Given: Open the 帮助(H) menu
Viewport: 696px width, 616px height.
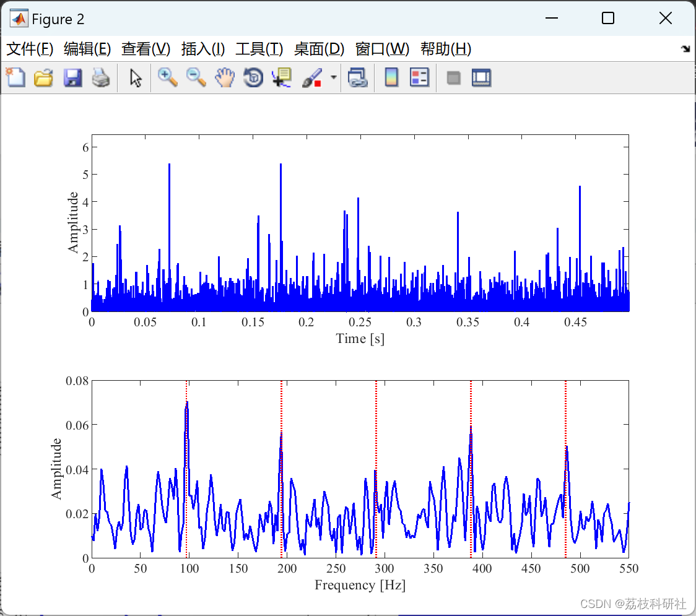Looking at the screenshot, I should (446, 49).
